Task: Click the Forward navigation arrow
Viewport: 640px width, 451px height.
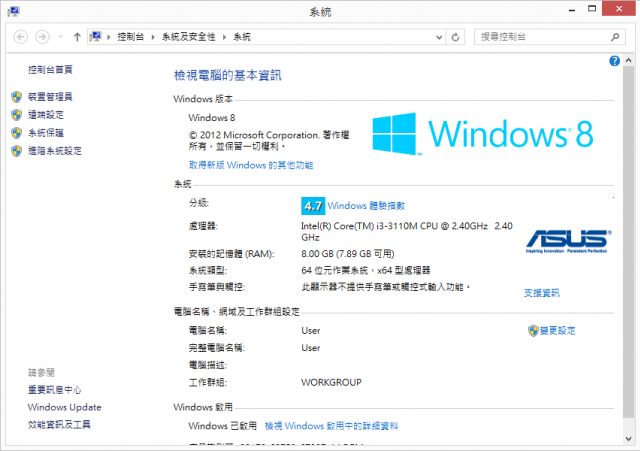Action: tap(42, 37)
